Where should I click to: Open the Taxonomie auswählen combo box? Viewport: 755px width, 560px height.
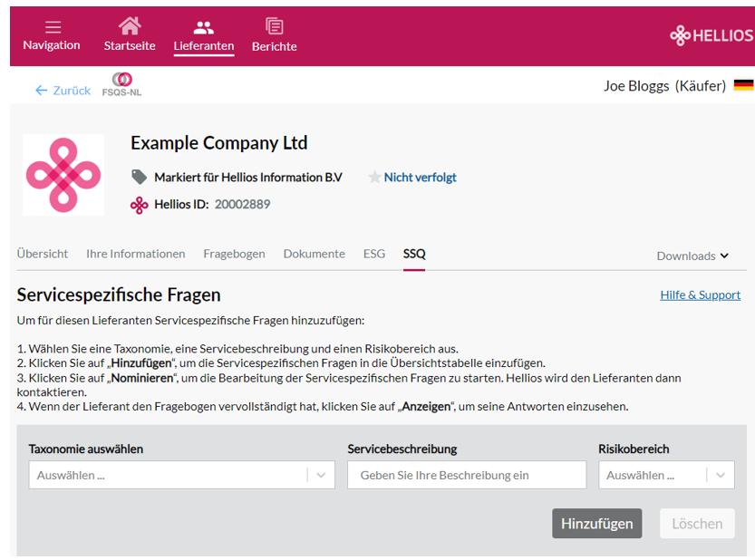(x=181, y=475)
